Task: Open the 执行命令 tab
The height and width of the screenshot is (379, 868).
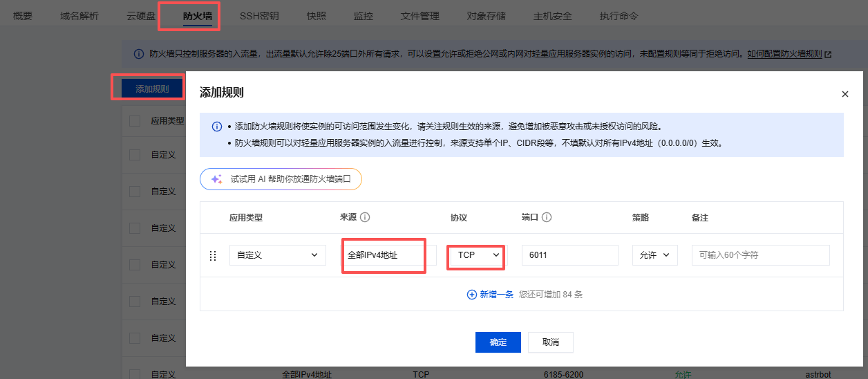Action: pyautogui.click(x=619, y=16)
